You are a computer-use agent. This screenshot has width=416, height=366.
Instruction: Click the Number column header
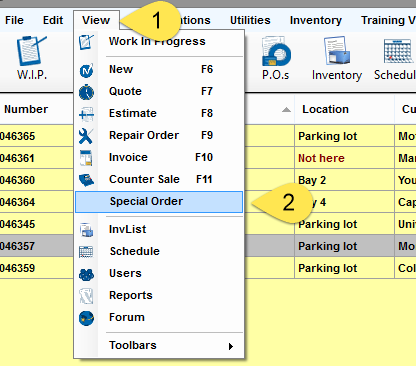click(x=26, y=109)
